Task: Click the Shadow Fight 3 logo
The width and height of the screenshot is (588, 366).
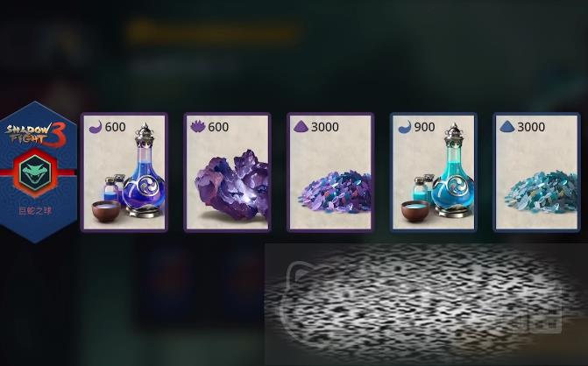Action: pyautogui.click(x=37, y=135)
